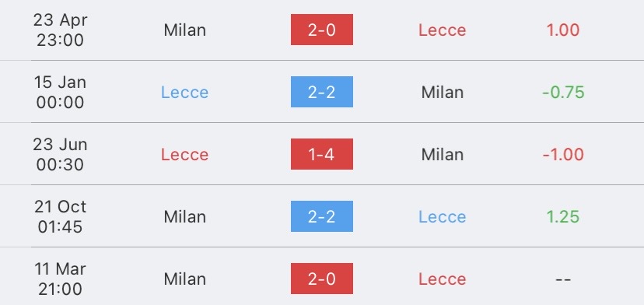The image size is (644, 305).
Task: Select the 1.25 handicap value
Action: coord(562,216)
